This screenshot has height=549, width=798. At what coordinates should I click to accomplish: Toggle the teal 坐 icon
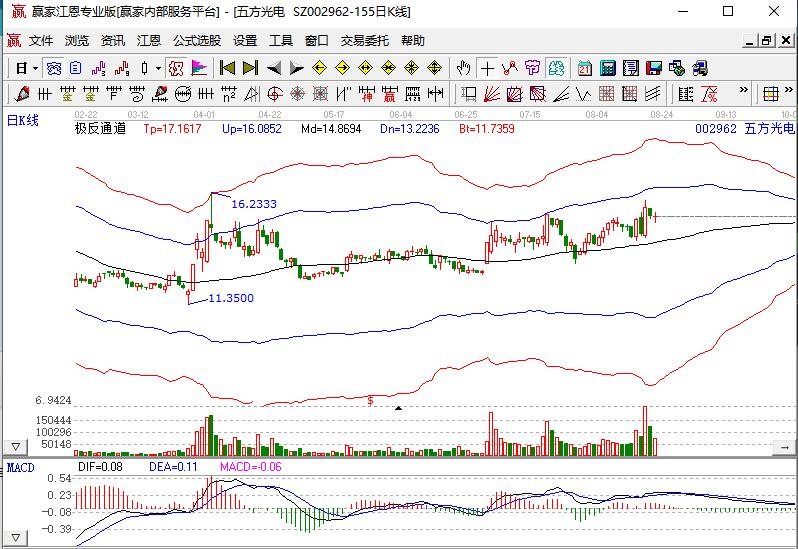coord(556,68)
